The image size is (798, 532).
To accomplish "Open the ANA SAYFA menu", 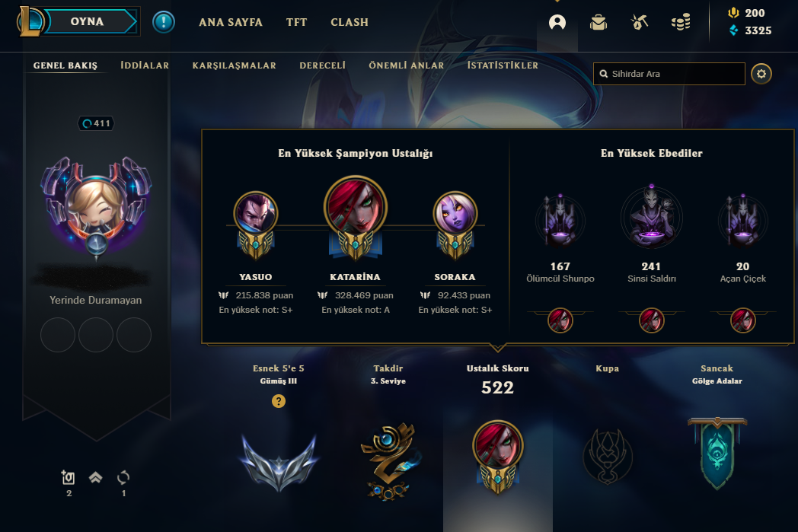I will tap(231, 22).
